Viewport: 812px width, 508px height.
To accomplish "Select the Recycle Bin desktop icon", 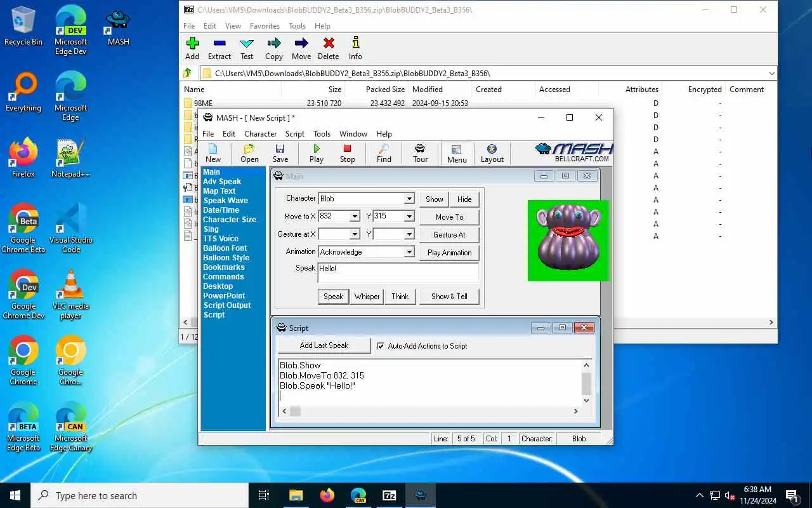I will 23,27.
